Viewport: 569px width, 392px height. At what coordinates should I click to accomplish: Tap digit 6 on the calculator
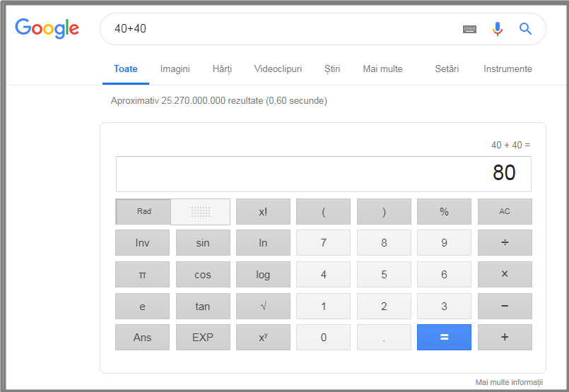click(444, 275)
